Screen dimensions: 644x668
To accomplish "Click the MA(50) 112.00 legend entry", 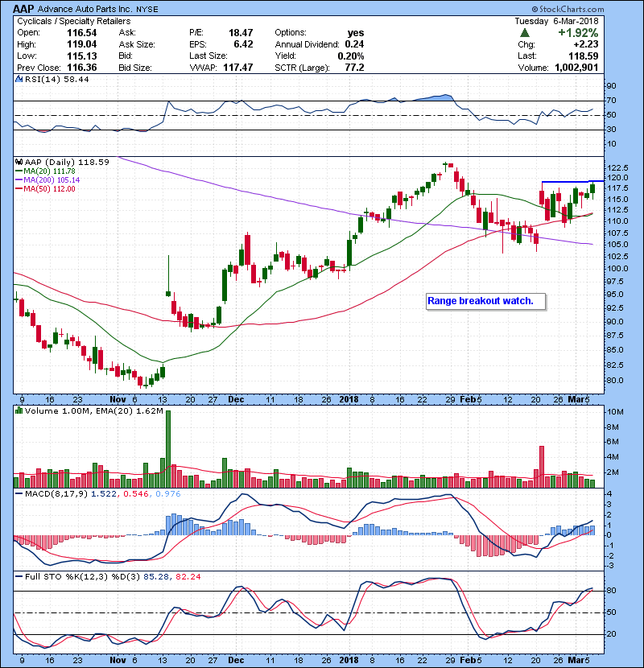I will [x=45, y=189].
